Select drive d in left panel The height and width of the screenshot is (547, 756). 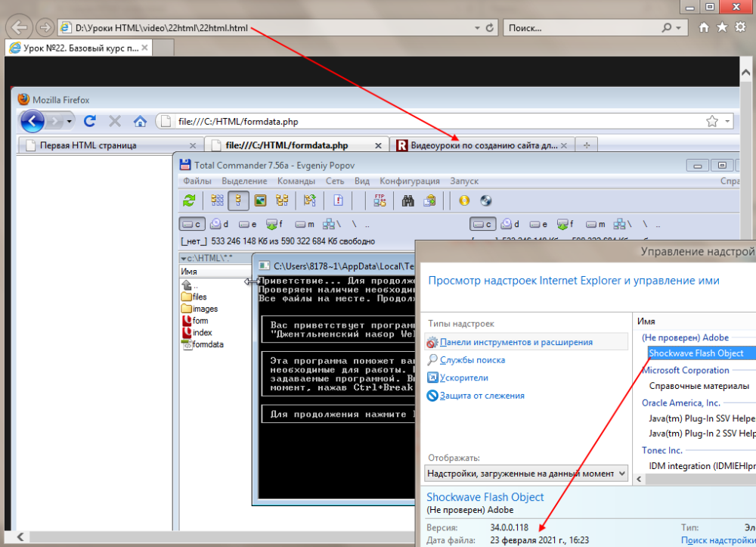click(219, 224)
